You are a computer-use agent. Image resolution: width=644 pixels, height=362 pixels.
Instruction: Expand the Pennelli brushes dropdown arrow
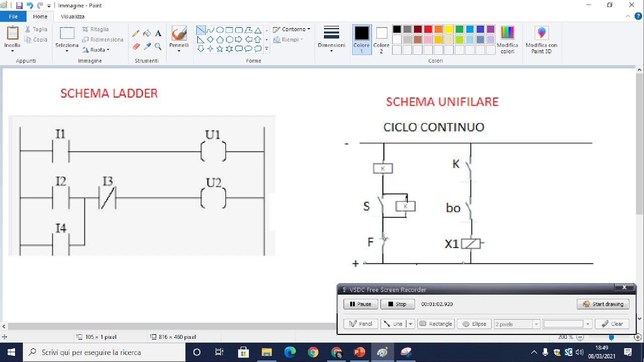179,51
